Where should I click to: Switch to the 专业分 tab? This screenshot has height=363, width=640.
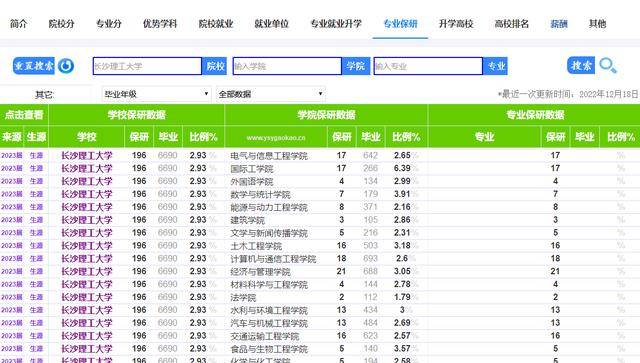pyautogui.click(x=109, y=24)
